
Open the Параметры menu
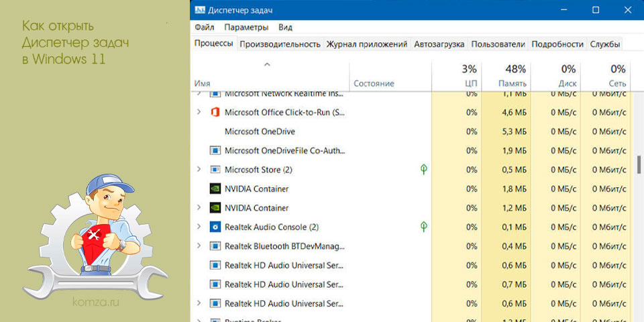pos(246,28)
